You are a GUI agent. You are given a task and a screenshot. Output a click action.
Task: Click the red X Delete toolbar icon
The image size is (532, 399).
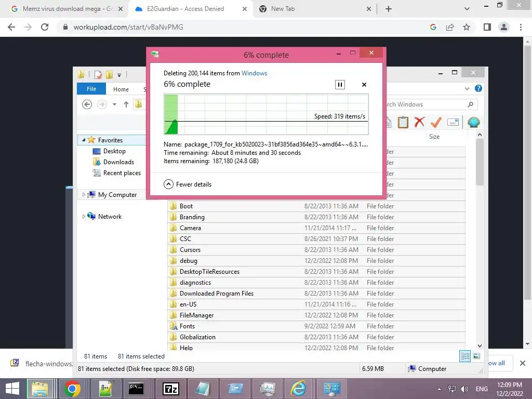pos(419,122)
